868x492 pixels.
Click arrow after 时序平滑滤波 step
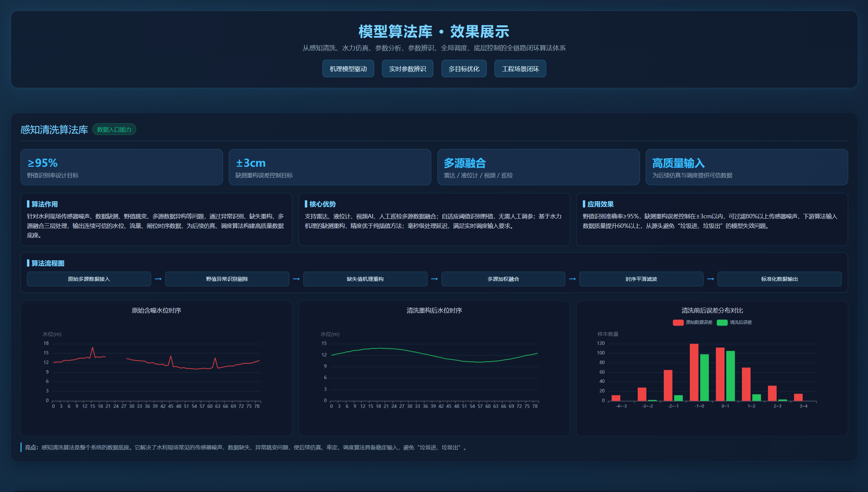710,279
